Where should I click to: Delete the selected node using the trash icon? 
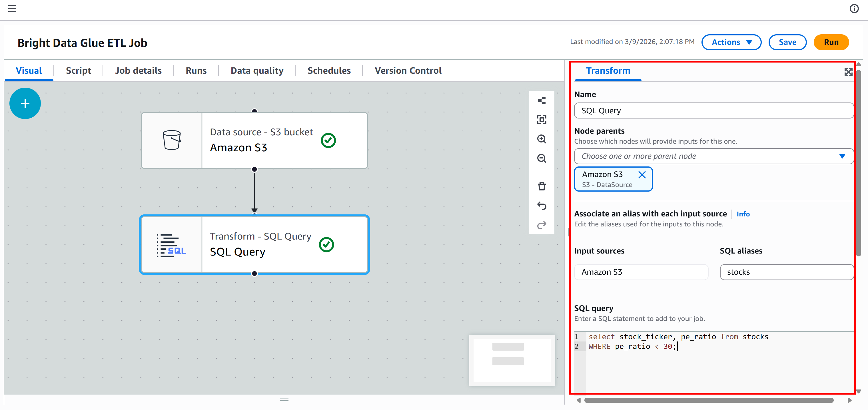click(542, 186)
